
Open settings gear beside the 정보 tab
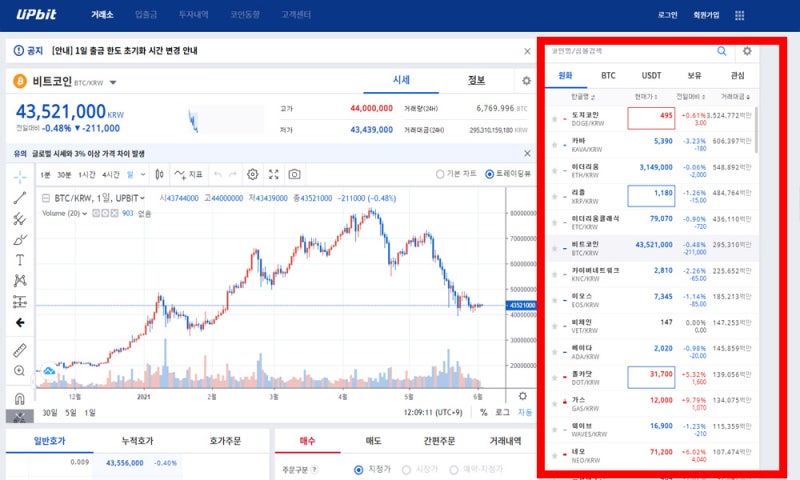tap(526, 81)
